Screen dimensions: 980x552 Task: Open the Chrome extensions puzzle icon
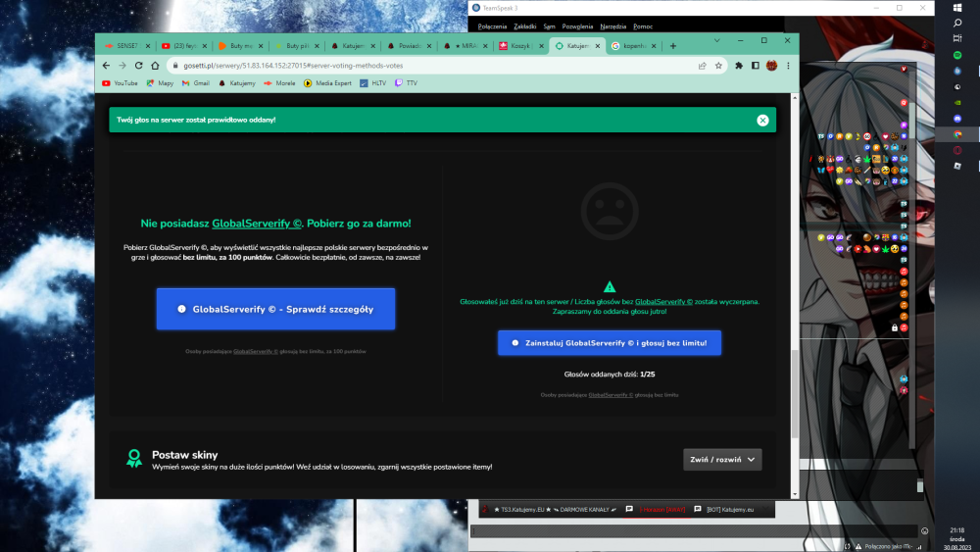[x=739, y=66]
